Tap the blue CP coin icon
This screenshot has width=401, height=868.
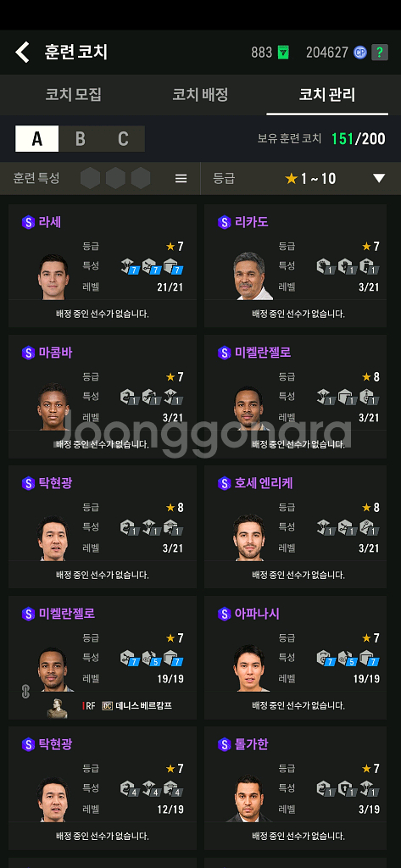click(x=360, y=53)
